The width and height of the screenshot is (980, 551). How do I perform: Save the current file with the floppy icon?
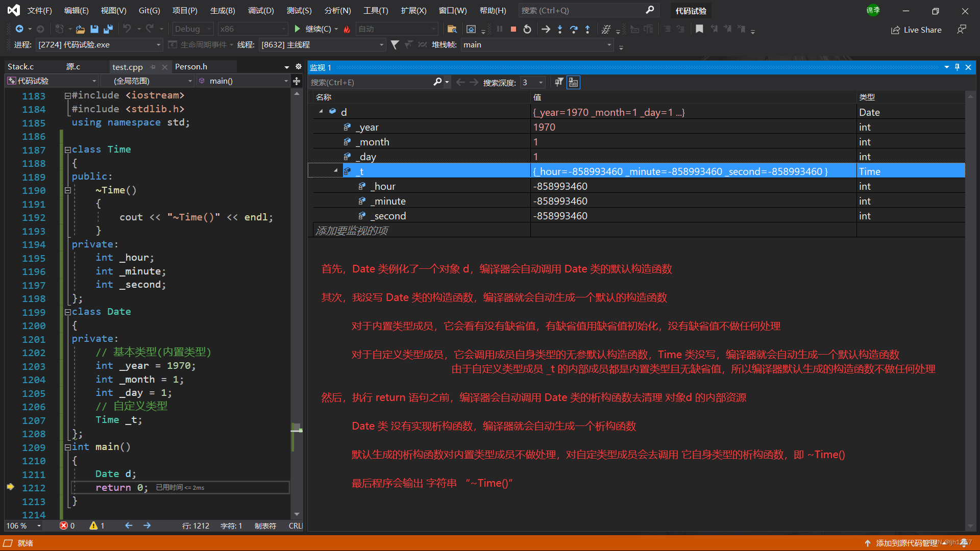[x=94, y=29]
